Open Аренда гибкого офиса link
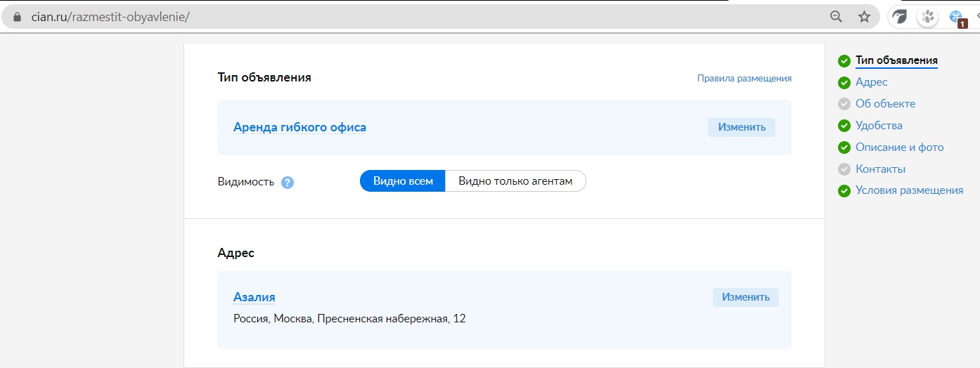 299,127
